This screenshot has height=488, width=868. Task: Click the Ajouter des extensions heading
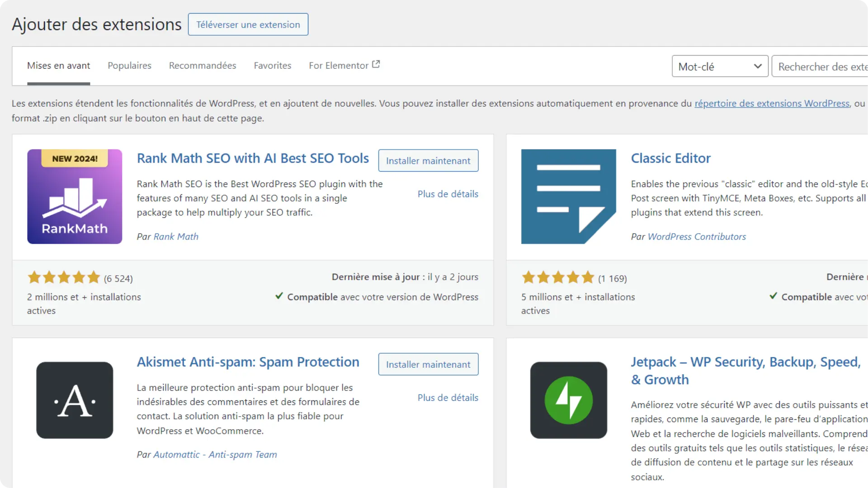pos(97,24)
